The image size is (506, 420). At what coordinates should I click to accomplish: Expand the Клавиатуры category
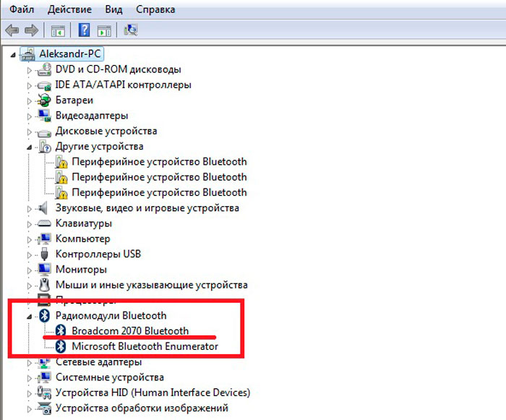pyautogui.click(x=30, y=224)
